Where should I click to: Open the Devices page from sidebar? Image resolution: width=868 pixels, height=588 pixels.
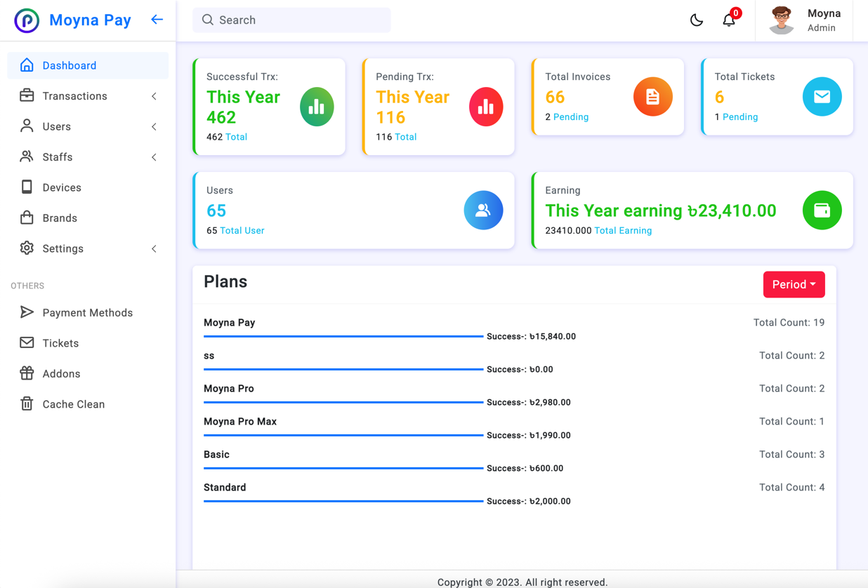pos(62,187)
